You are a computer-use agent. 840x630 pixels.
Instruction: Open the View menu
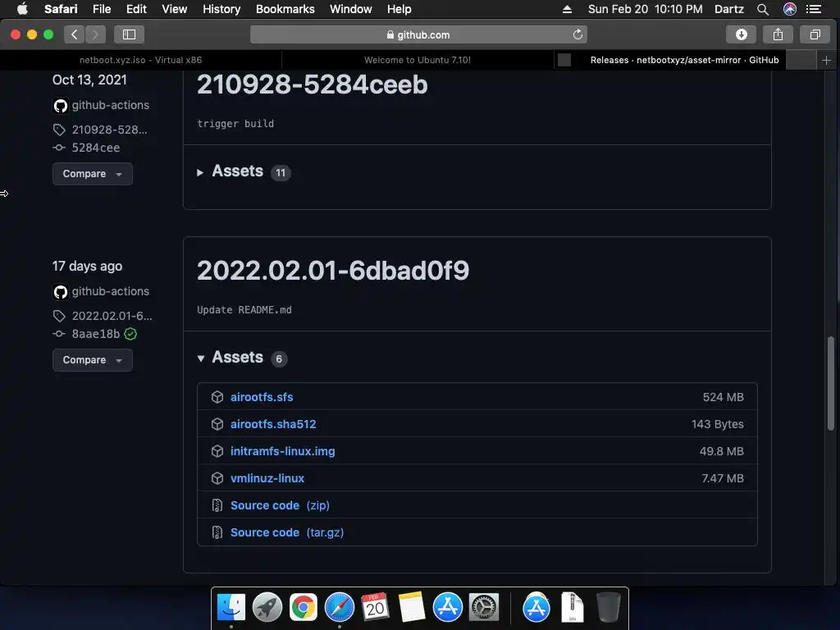tap(174, 9)
